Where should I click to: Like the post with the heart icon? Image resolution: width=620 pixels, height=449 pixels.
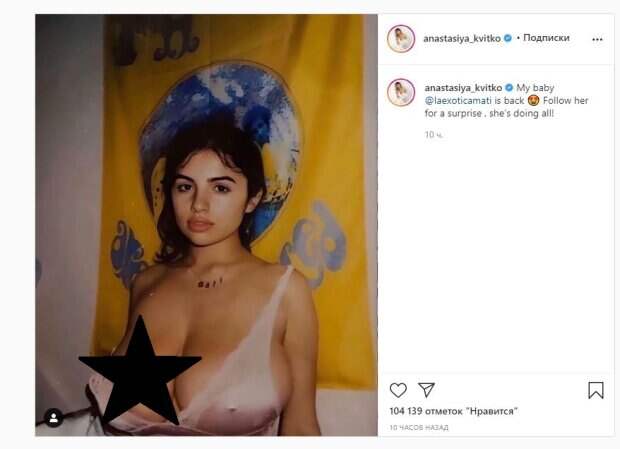click(398, 390)
